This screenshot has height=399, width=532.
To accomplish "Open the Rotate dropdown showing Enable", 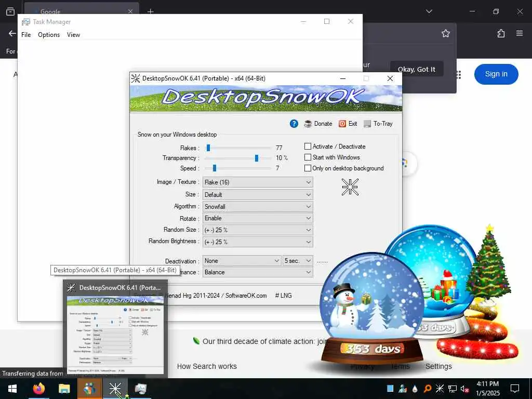I will click(258, 218).
